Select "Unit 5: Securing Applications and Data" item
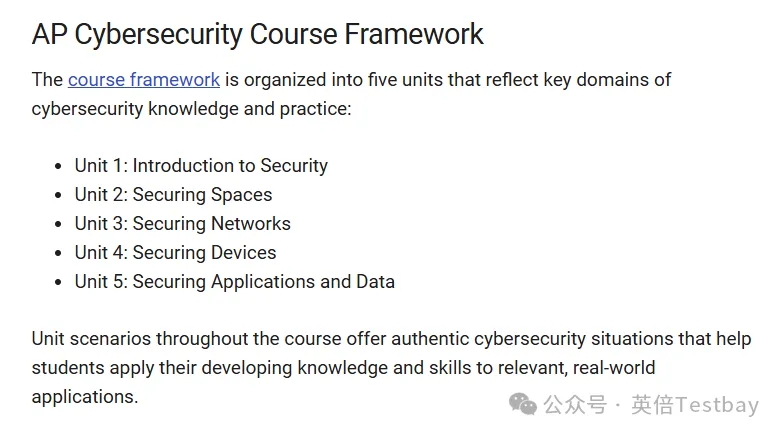 [234, 282]
